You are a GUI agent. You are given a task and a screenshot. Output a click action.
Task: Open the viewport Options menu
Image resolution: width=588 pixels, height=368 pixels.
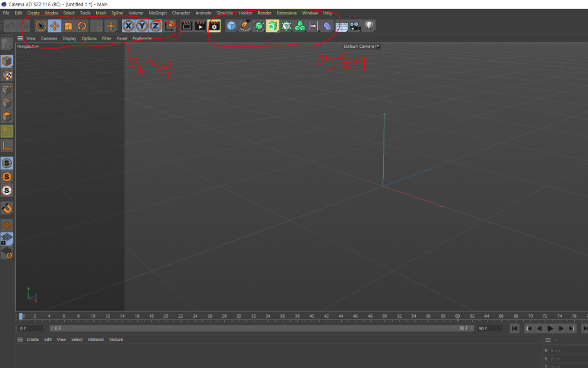tap(89, 38)
